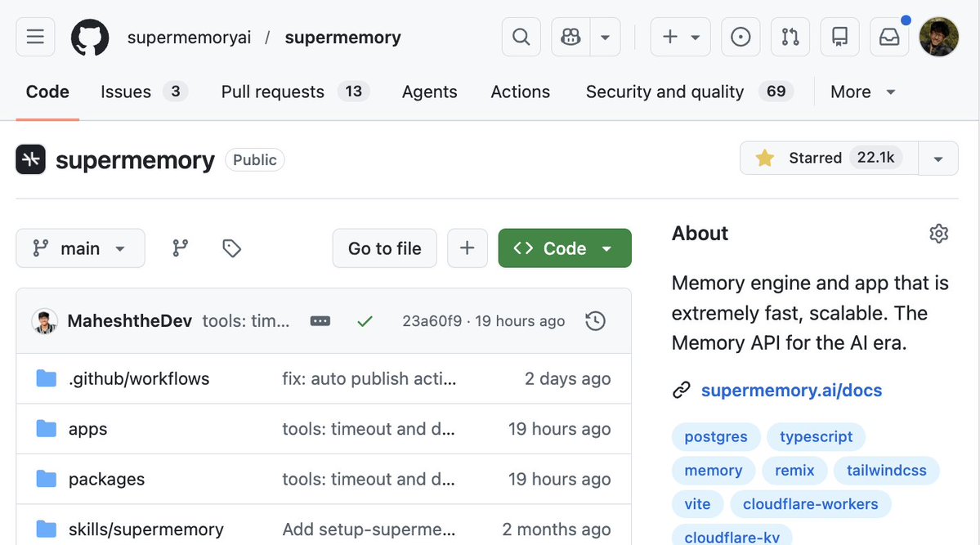Open the main branch selector
980x545 pixels.
pos(80,248)
